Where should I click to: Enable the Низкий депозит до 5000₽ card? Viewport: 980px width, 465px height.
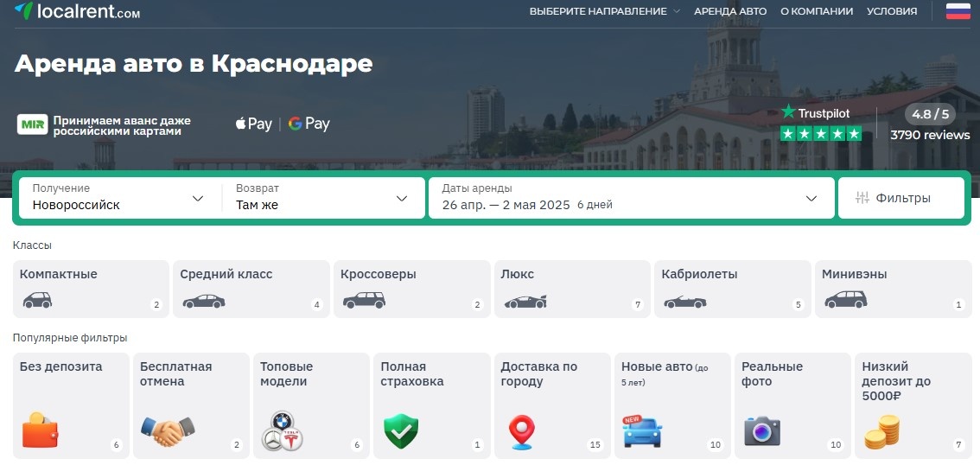(x=913, y=405)
